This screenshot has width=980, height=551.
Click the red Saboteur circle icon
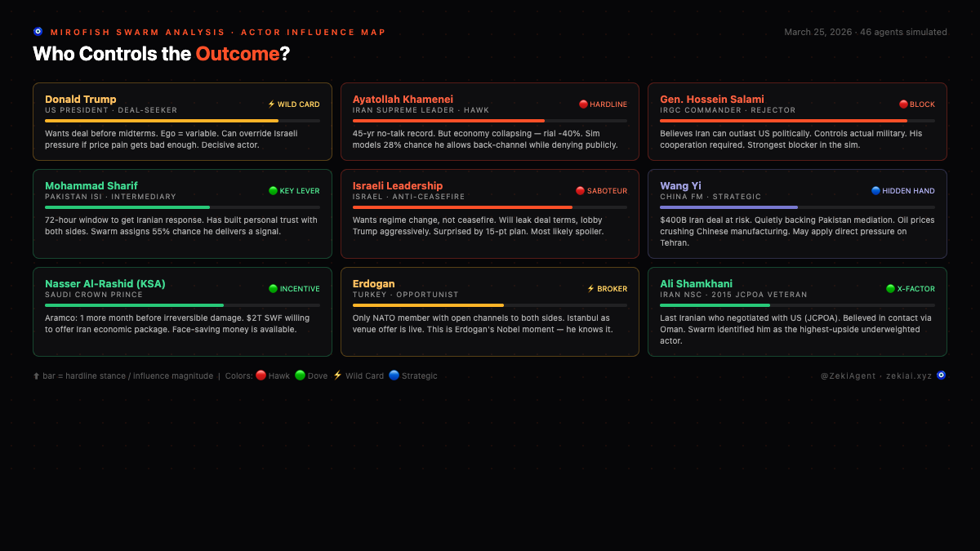(x=581, y=191)
